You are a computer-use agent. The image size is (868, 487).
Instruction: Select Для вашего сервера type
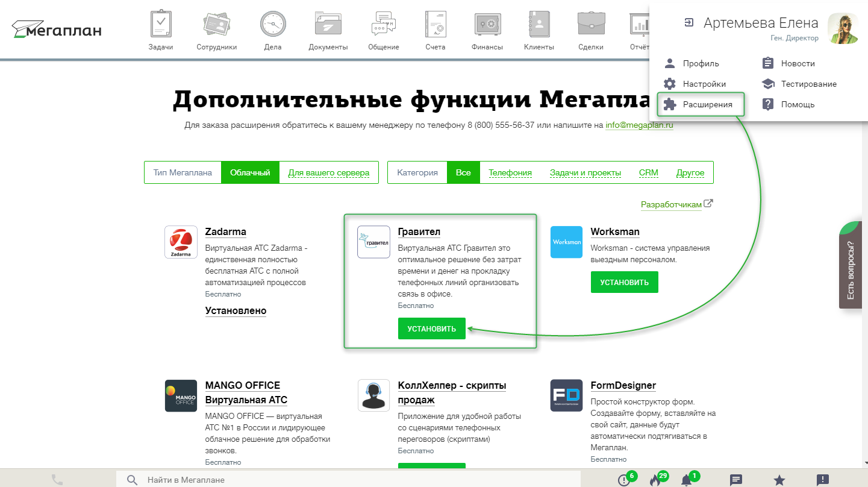coord(328,172)
